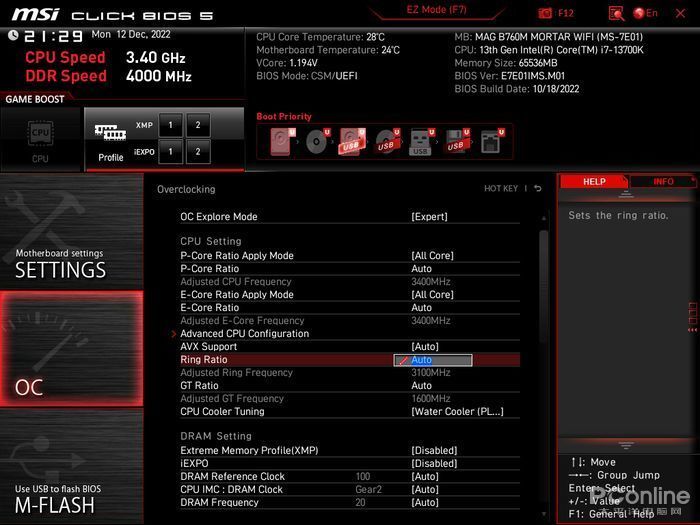Image resolution: width=700 pixels, height=525 pixels.
Task: Open M-FLASH BIOS flashing section
Action: pos(71,467)
